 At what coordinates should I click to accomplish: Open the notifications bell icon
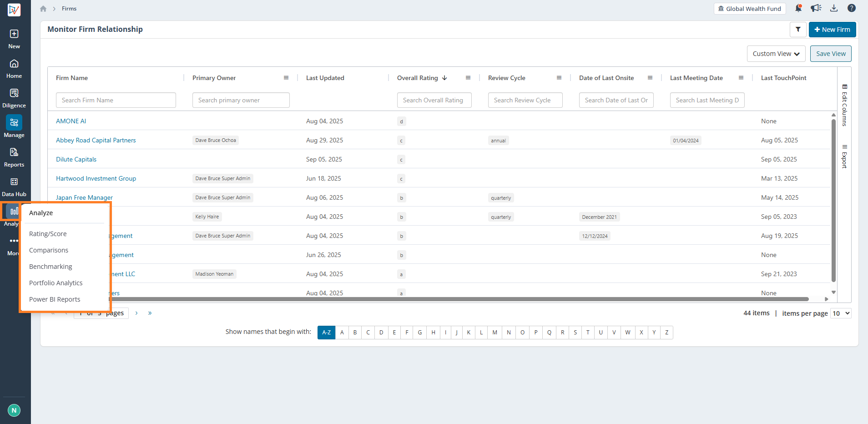[x=798, y=8]
